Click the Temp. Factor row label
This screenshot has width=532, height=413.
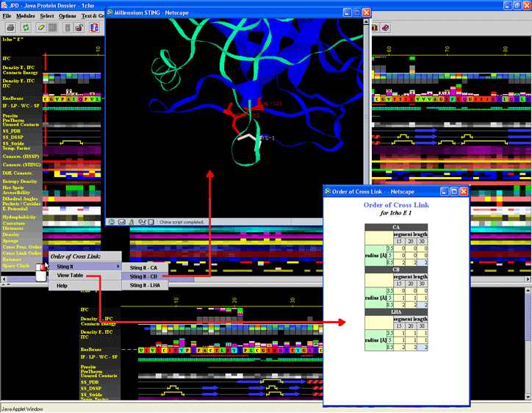click(x=16, y=148)
